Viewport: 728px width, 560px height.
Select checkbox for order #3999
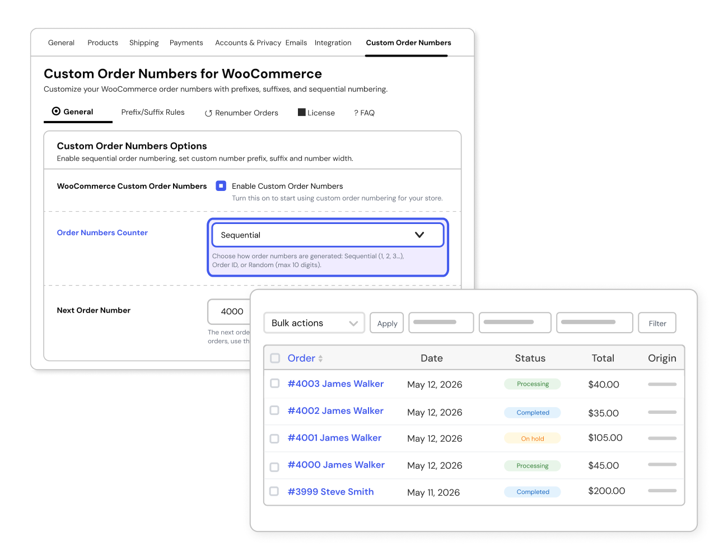(x=274, y=491)
